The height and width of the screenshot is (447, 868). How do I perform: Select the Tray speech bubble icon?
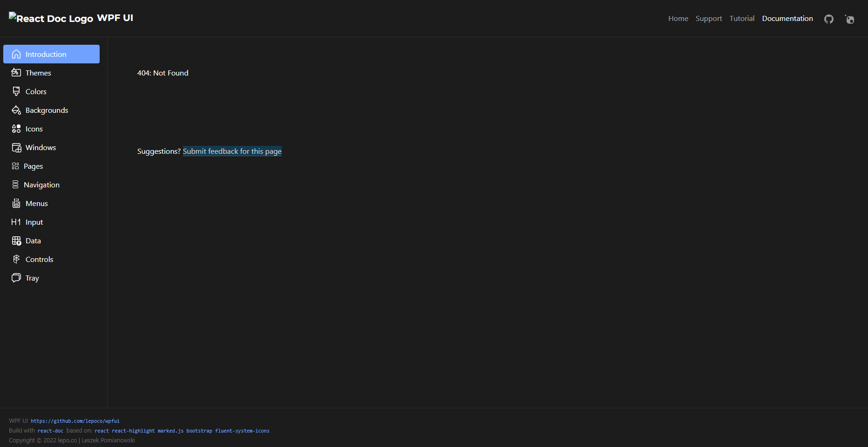(16, 278)
